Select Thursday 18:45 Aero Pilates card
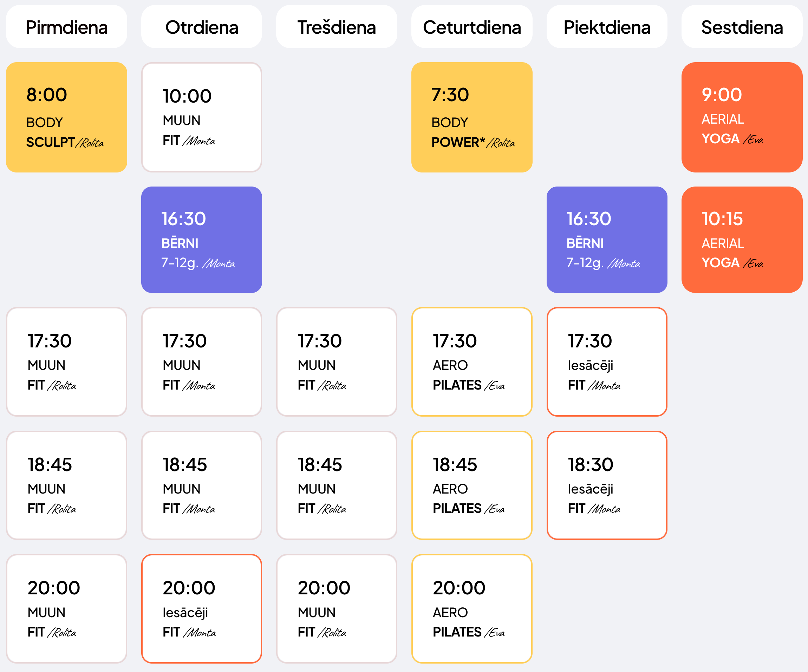 coord(472,485)
